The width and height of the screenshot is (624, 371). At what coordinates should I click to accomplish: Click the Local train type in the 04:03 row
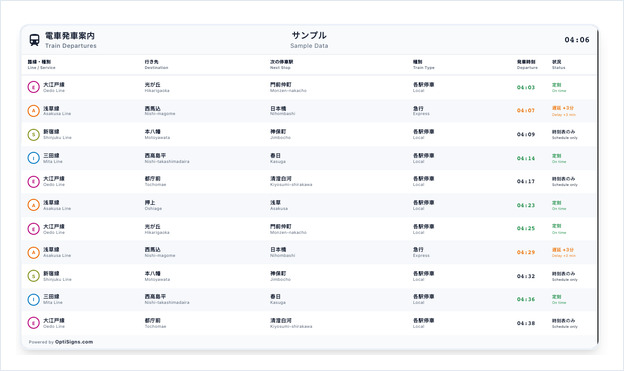423,87
